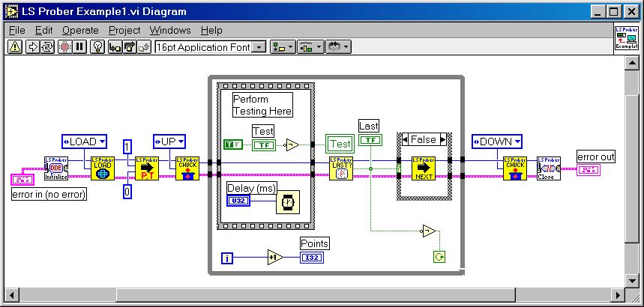The width and height of the screenshot is (644, 307).
Task: Toggle the Last boolean TF terminal
Action: pos(369,140)
